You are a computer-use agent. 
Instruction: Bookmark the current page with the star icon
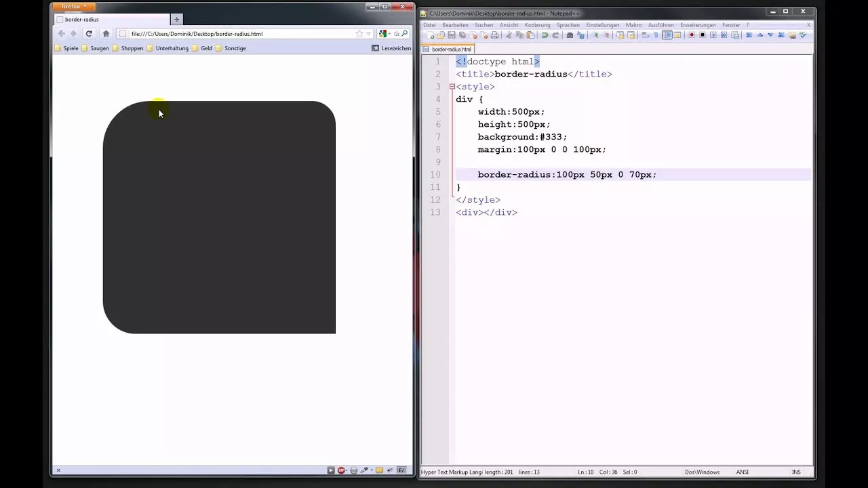point(358,33)
